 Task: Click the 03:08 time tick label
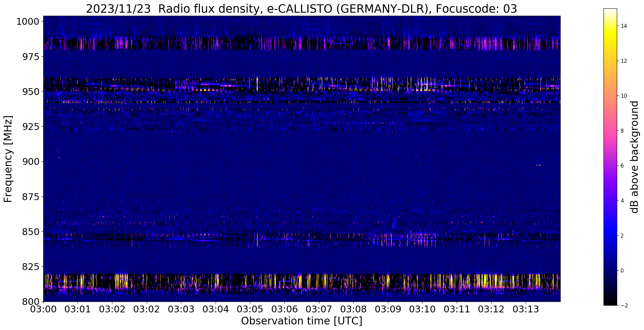353,309
